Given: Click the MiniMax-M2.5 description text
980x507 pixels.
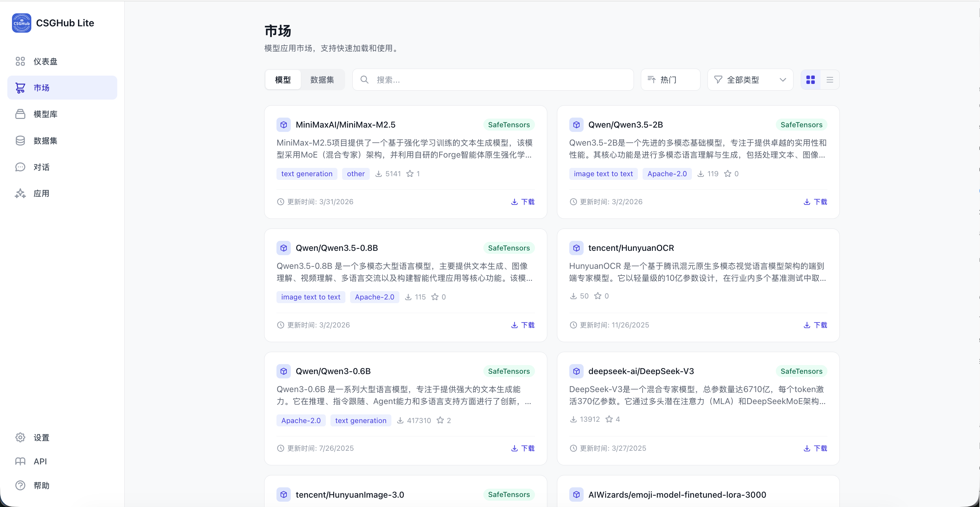Looking at the screenshot, I should click(x=405, y=149).
